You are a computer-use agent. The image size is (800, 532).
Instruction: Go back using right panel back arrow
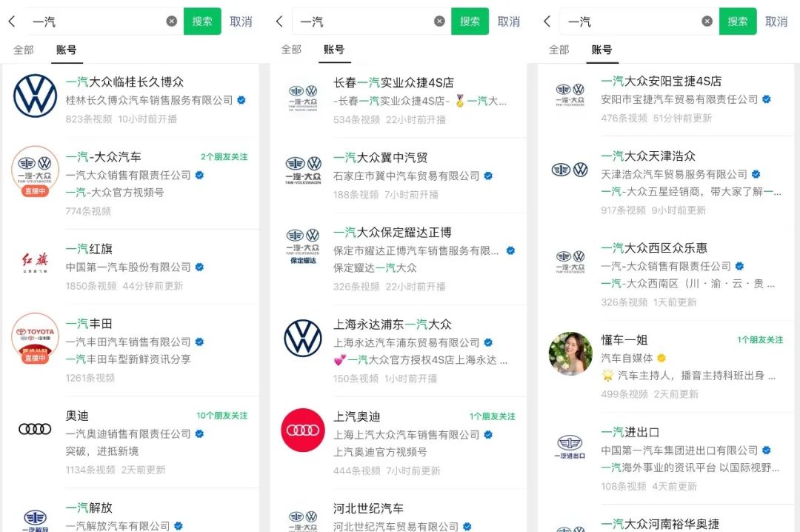pyautogui.click(x=547, y=21)
